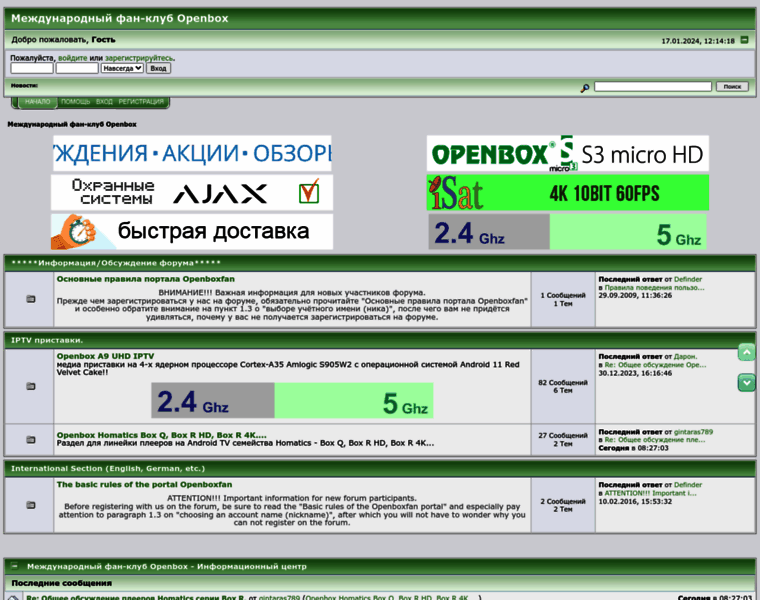Image resolution: width=760 pixels, height=600 pixels.
Task: Open Международный фан-клуб Openbox header title
Action: point(120,18)
